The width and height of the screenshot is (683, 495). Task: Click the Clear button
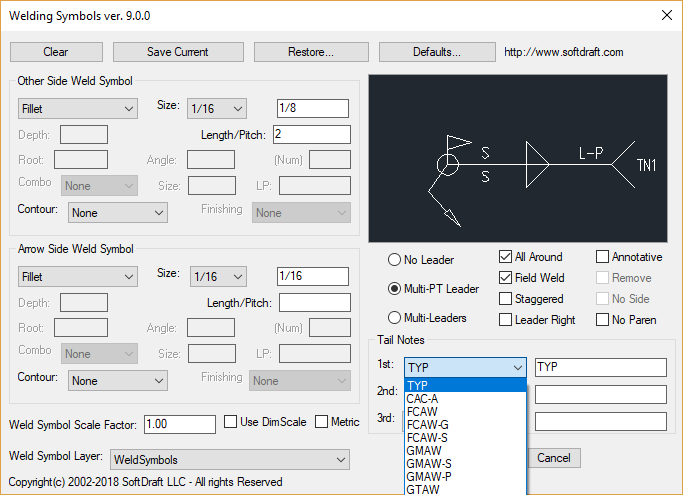pos(56,52)
